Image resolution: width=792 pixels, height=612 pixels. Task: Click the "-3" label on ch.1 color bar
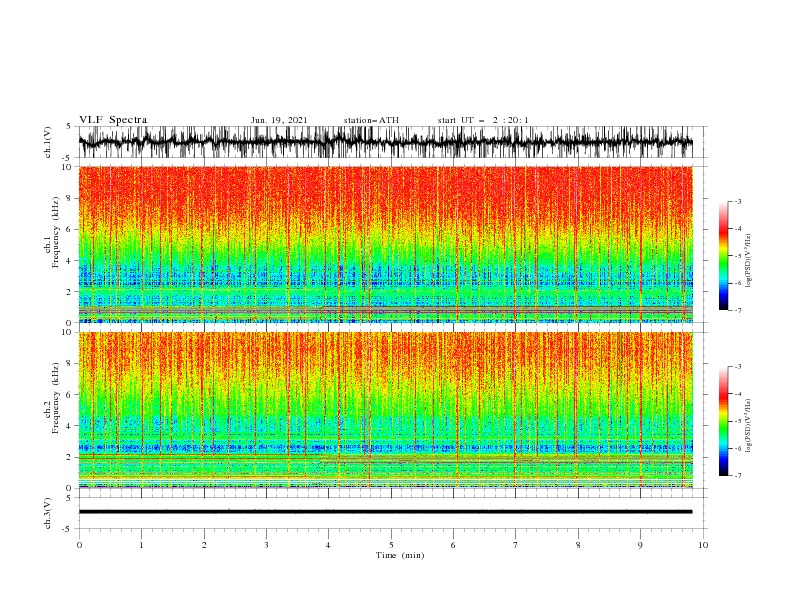point(737,201)
